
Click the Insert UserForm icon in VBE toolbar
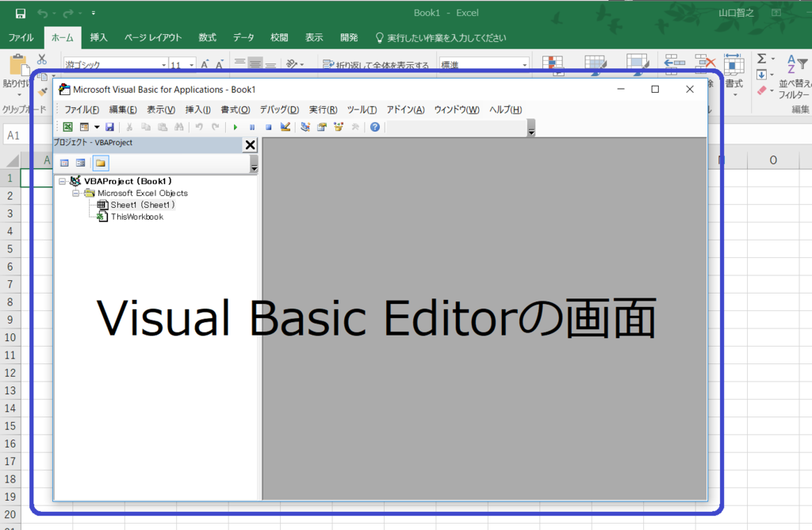click(84, 127)
